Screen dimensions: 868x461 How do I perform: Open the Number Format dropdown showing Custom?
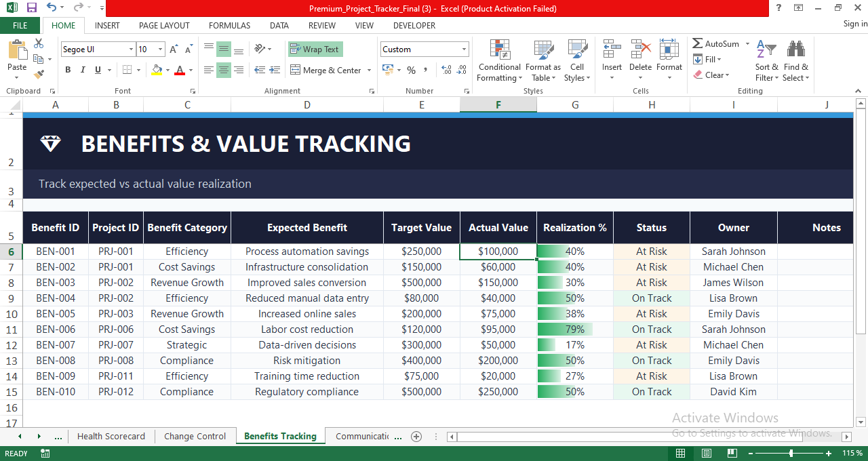[425, 49]
